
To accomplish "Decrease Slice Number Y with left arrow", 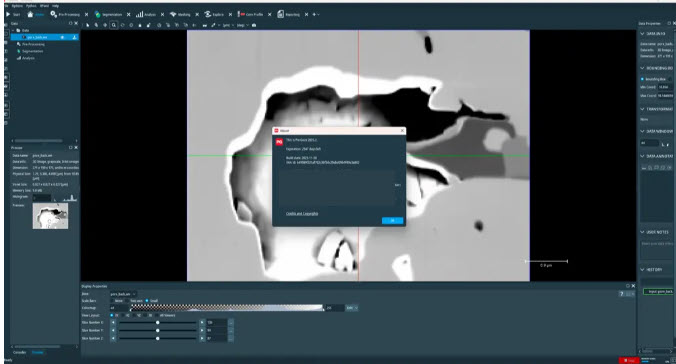I will click(113, 330).
